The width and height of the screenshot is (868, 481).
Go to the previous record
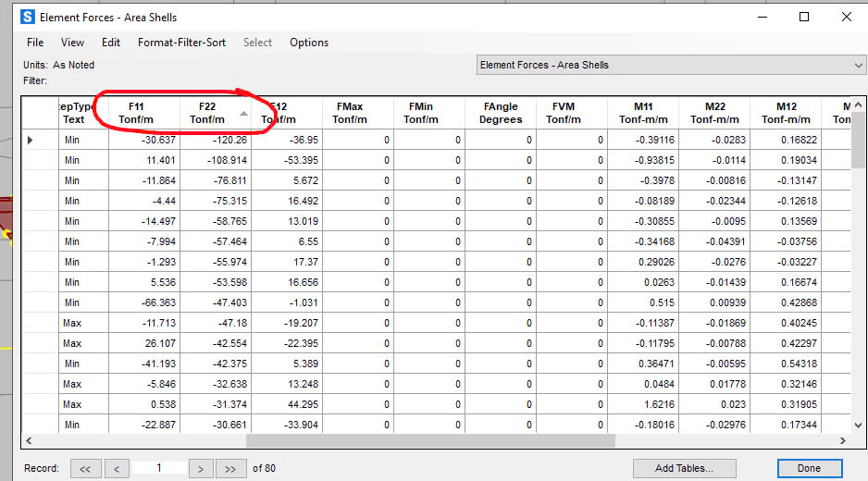pyautogui.click(x=116, y=469)
